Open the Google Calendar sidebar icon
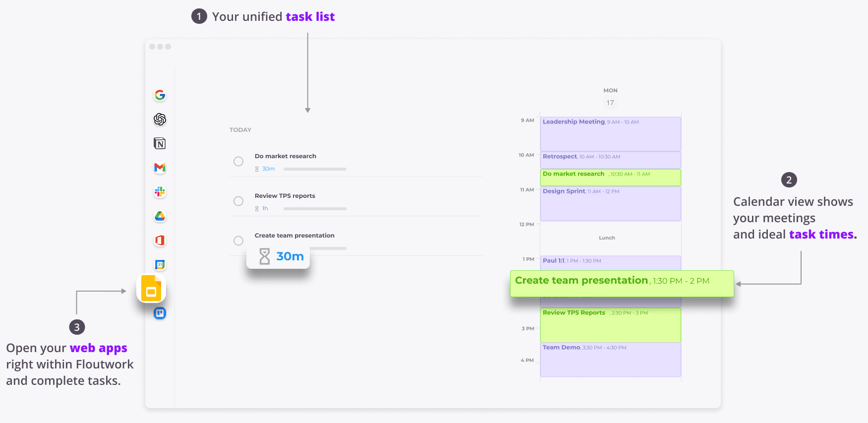This screenshot has height=423, width=868. point(160,265)
